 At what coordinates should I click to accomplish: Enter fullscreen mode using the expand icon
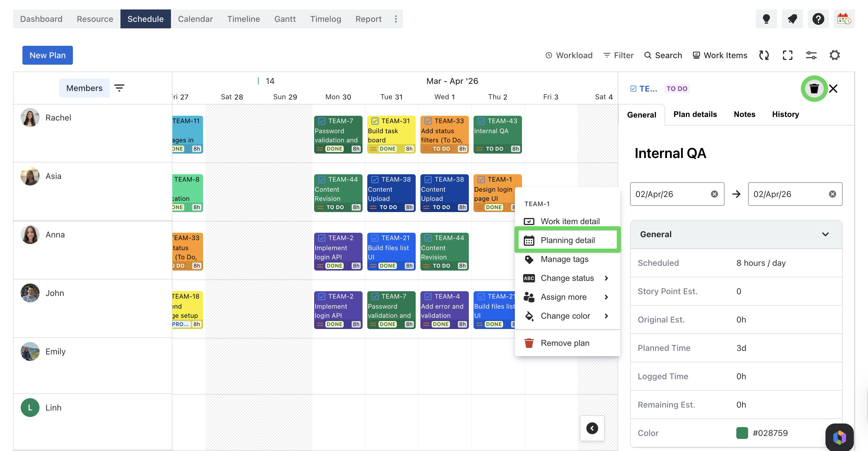787,55
